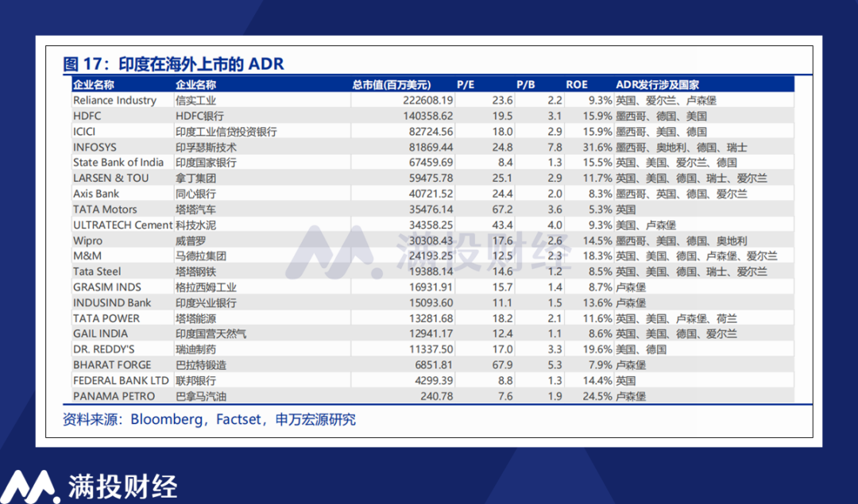Click the State Bank of India cell
Image resolution: width=858 pixels, height=504 pixels.
click(x=118, y=163)
